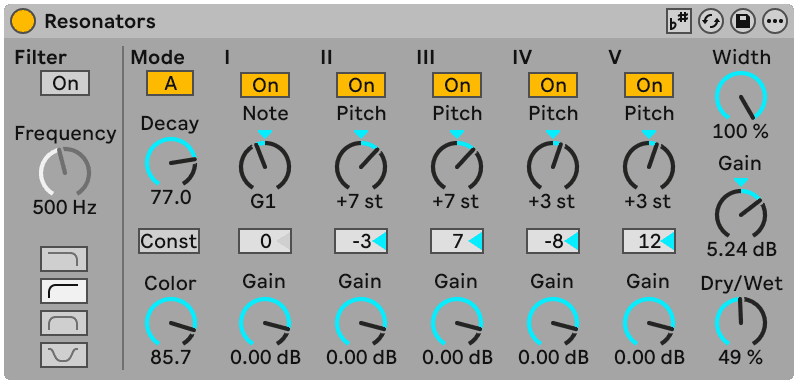The image size is (798, 384).
Task: Click resonator IV +3 st value
Action: click(553, 202)
